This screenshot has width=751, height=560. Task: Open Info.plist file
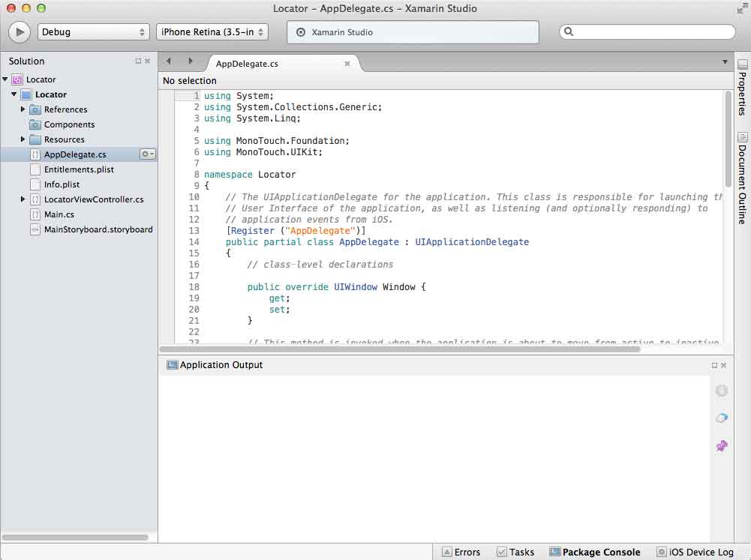click(x=62, y=184)
